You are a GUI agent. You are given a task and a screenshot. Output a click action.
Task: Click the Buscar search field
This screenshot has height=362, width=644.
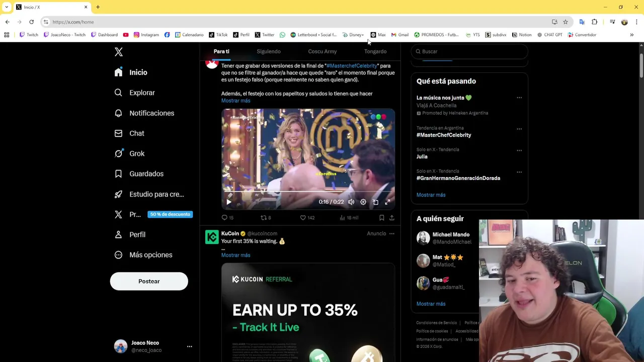[x=469, y=51]
